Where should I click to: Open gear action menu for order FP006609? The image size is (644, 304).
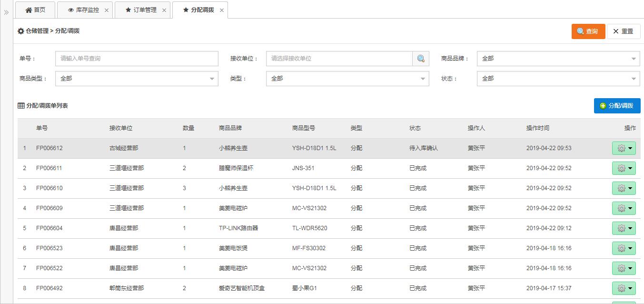tap(624, 208)
